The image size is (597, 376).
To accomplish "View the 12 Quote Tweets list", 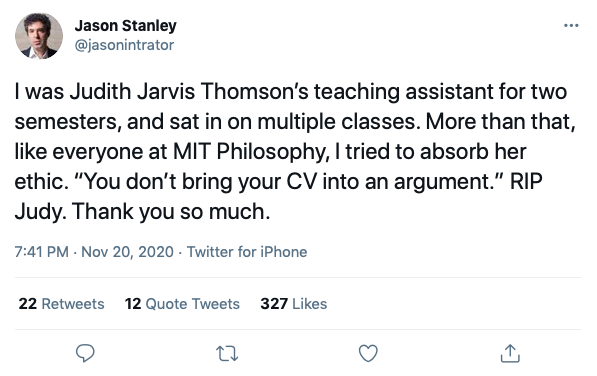I will coord(182,304).
